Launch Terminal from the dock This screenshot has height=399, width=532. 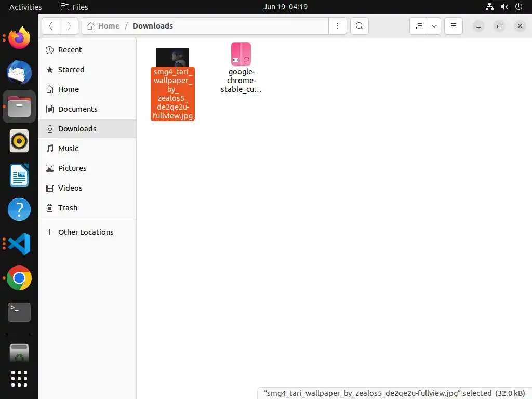click(x=19, y=312)
